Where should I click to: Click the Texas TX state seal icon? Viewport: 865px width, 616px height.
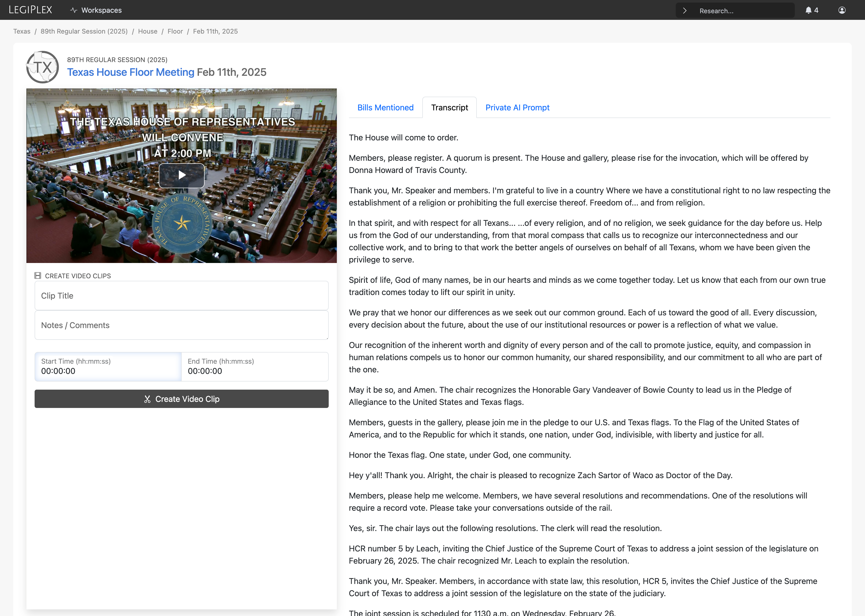point(42,67)
